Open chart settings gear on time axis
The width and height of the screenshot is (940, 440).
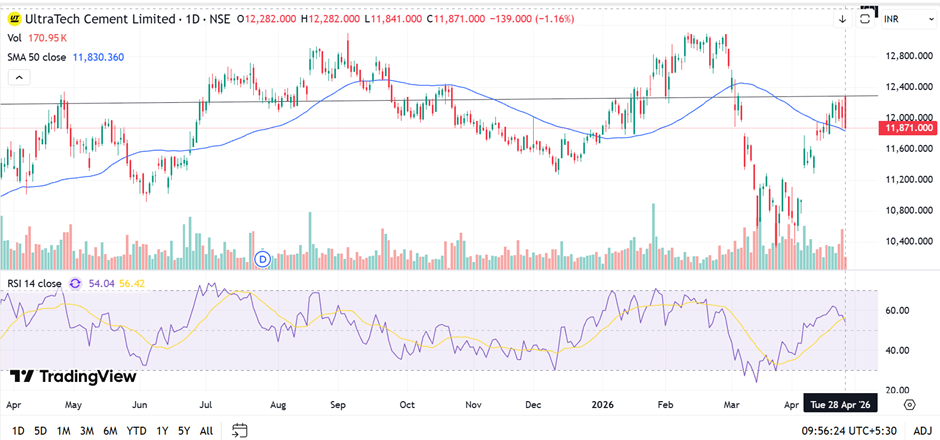pyautogui.click(x=909, y=405)
